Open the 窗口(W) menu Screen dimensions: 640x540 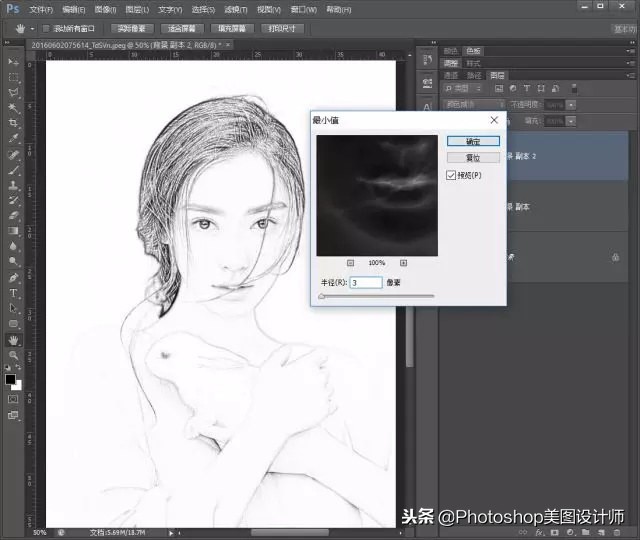(x=304, y=9)
